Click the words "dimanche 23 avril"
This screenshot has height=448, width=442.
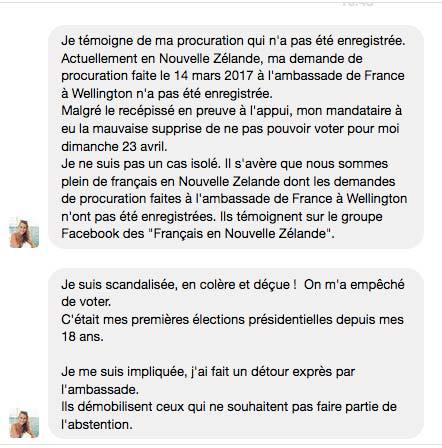(x=113, y=146)
